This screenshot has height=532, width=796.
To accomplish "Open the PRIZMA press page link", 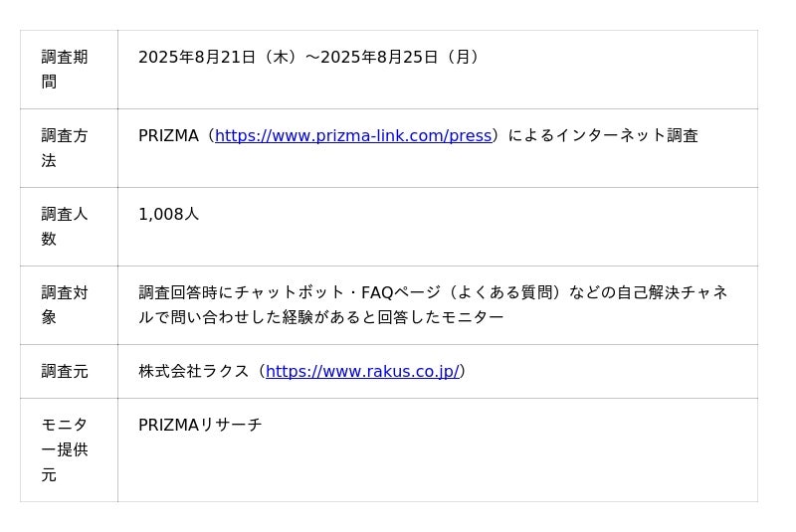I will pyautogui.click(x=353, y=135).
